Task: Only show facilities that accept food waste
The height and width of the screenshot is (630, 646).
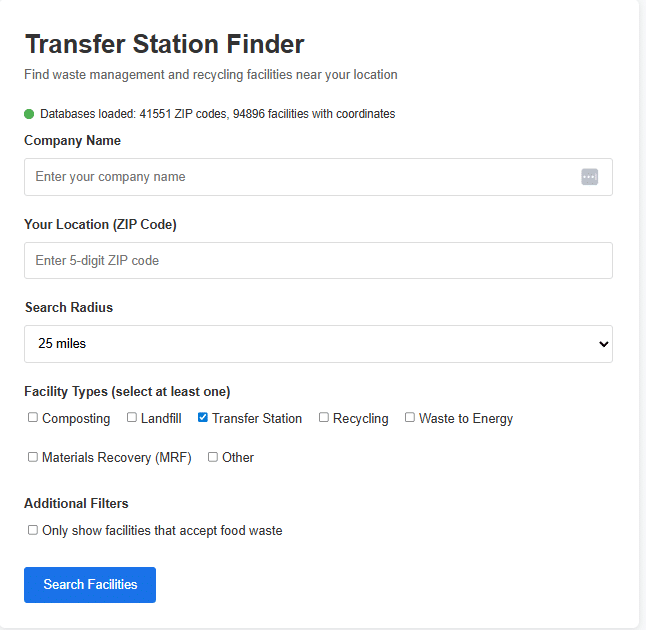Action: (x=33, y=530)
